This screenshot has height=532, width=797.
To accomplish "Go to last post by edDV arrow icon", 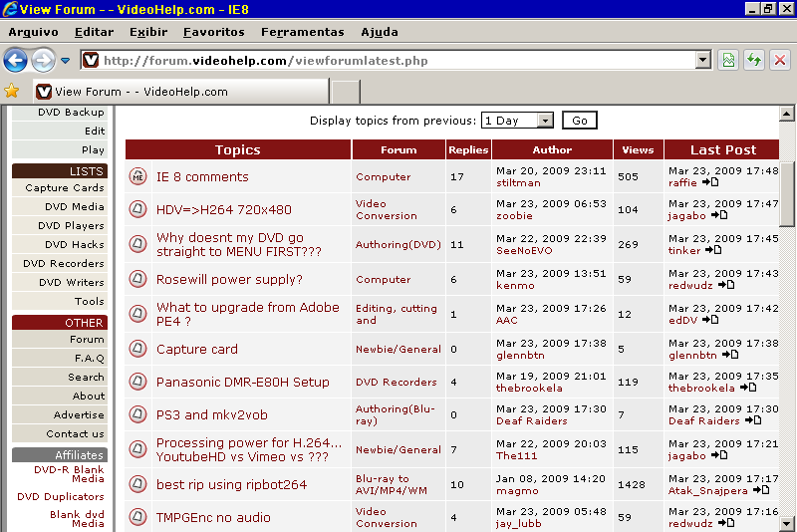I will tap(710, 320).
